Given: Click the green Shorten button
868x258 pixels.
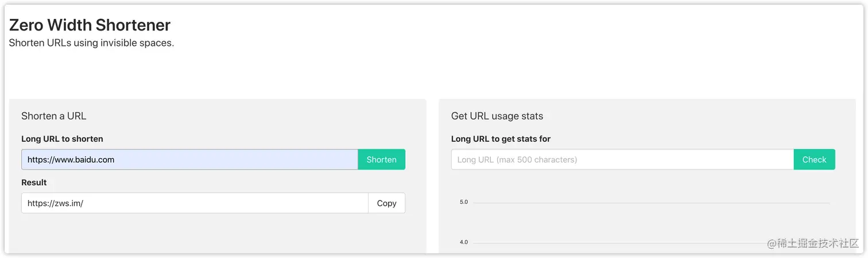Looking at the screenshot, I should coord(381,160).
